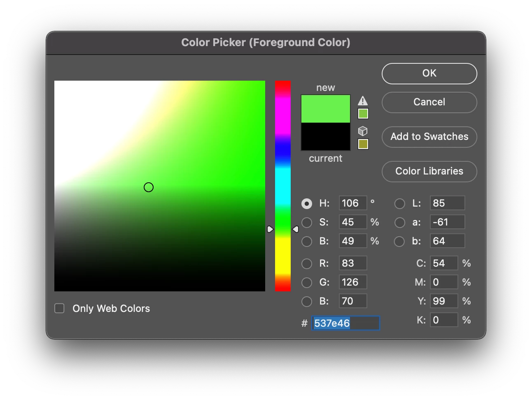Screen dimensions: 532x400
Task: Click the hex field showing 537e46
Action: tap(345, 323)
